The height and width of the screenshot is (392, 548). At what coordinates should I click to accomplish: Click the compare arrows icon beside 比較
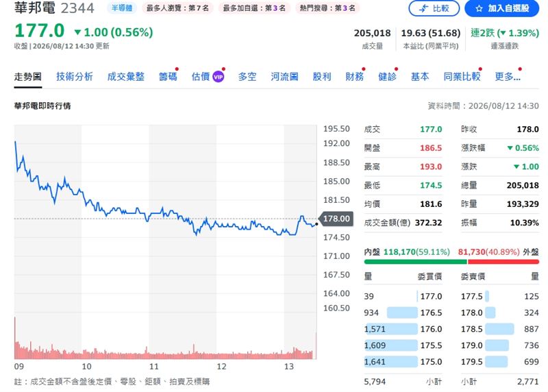(423, 8)
